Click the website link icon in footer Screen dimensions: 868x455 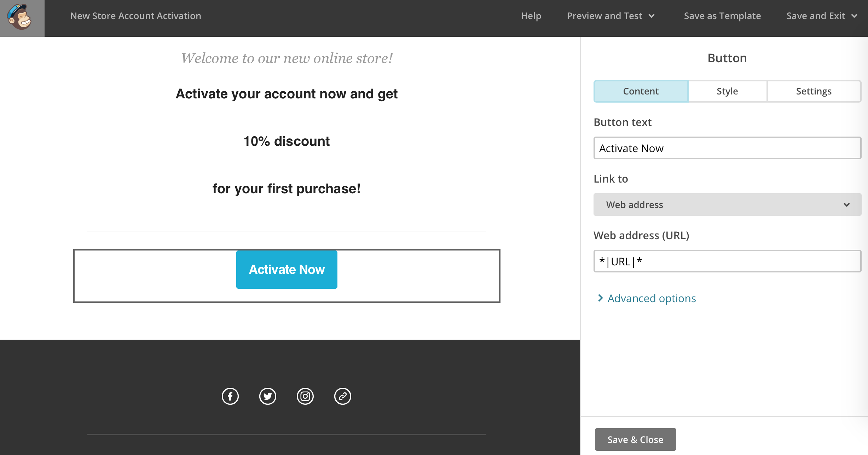point(343,396)
